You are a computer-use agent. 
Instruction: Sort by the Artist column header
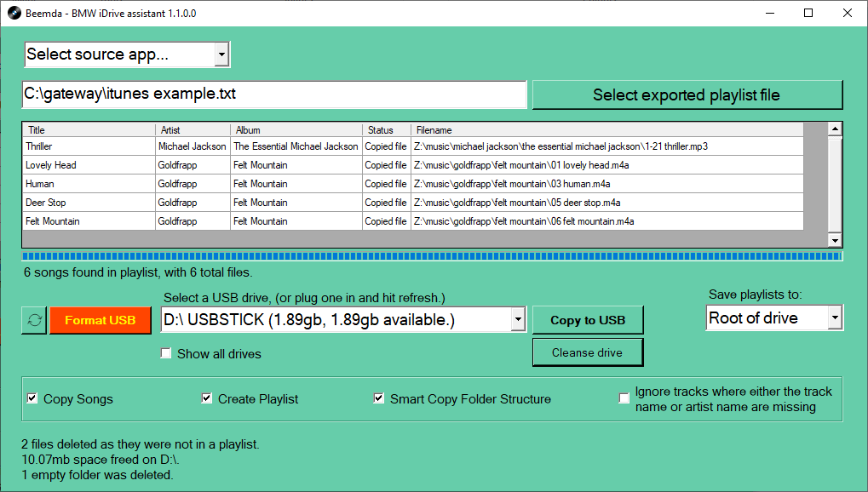(193, 130)
